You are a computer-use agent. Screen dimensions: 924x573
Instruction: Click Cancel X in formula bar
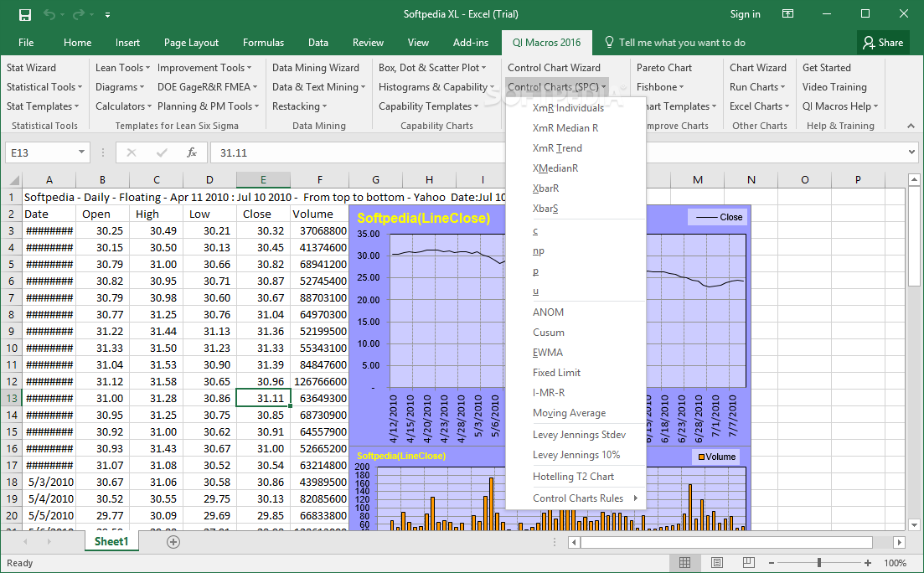point(132,152)
